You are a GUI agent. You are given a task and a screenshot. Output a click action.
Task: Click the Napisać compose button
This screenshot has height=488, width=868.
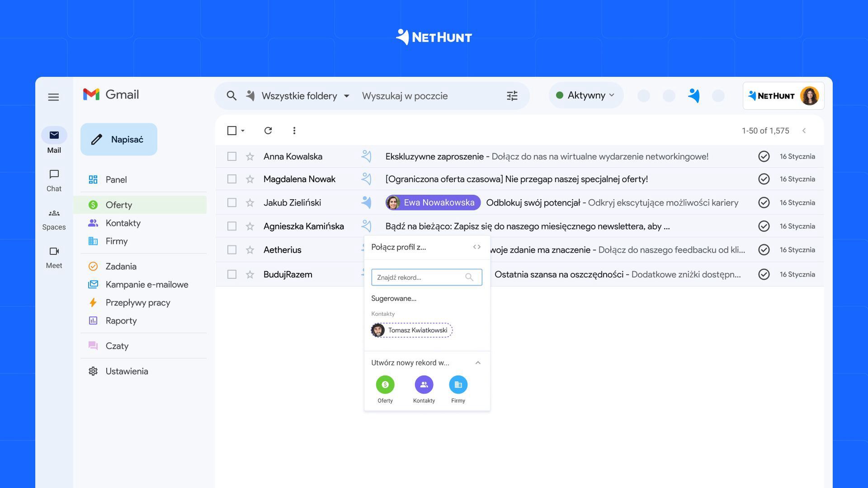pos(119,139)
